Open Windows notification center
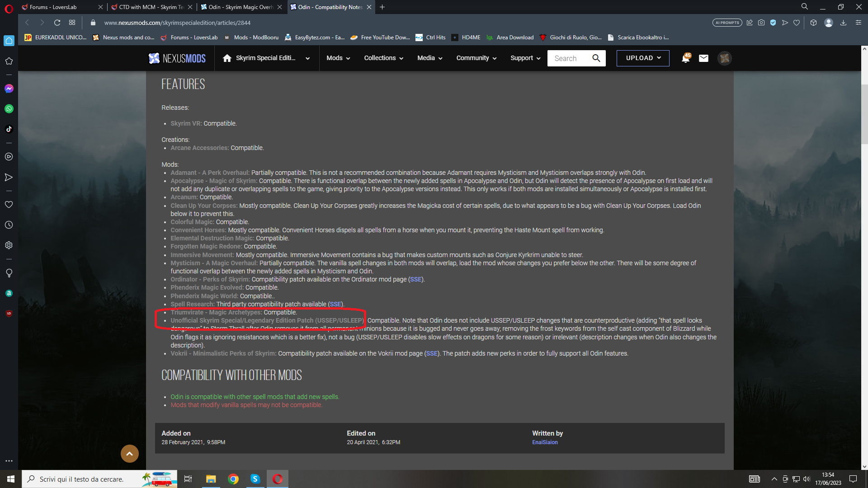This screenshot has width=868, height=488. pos(853,479)
